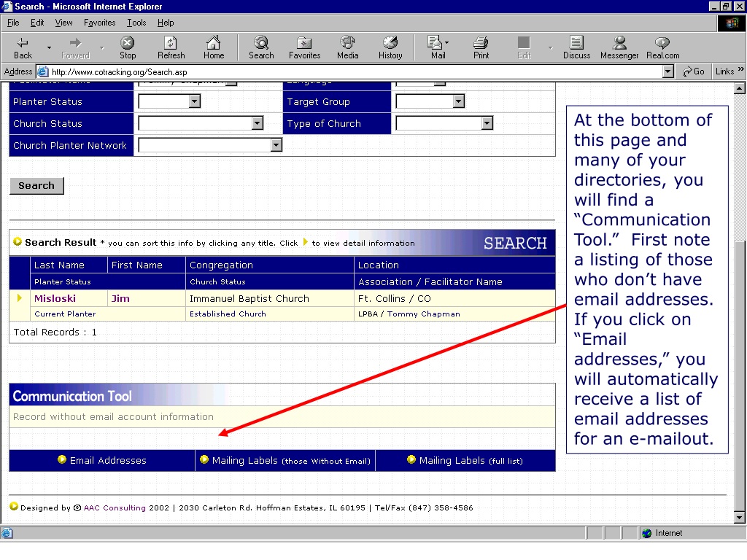Open the Misloski record link
The image size is (747, 560).
click(55, 298)
